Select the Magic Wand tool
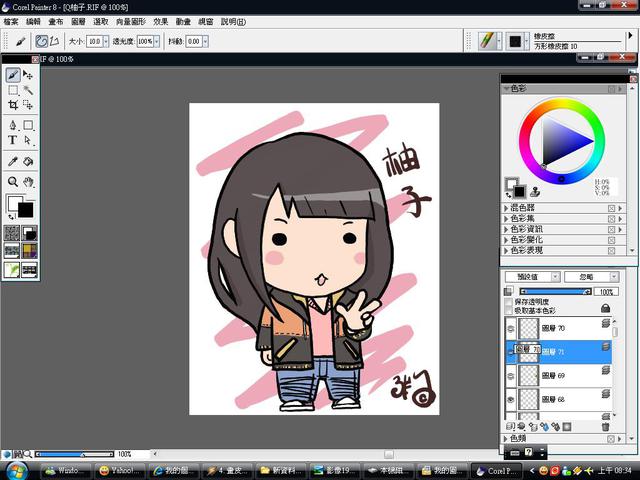The height and width of the screenshot is (480, 640). (29, 90)
